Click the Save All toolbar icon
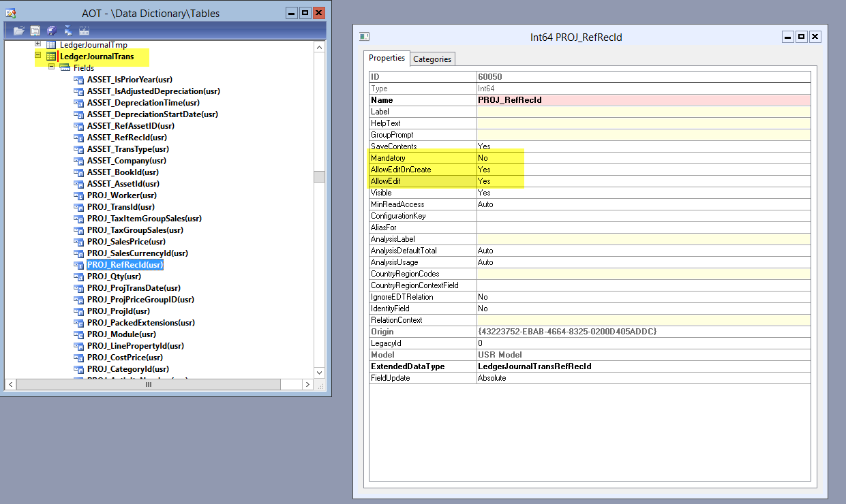This screenshot has height=504, width=846. (x=51, y=31)
